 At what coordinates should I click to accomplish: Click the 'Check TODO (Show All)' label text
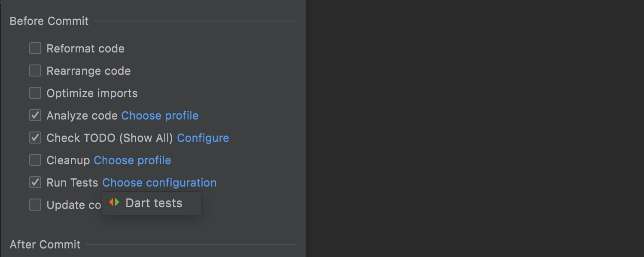pyautogui.click(x=110, y=138)
